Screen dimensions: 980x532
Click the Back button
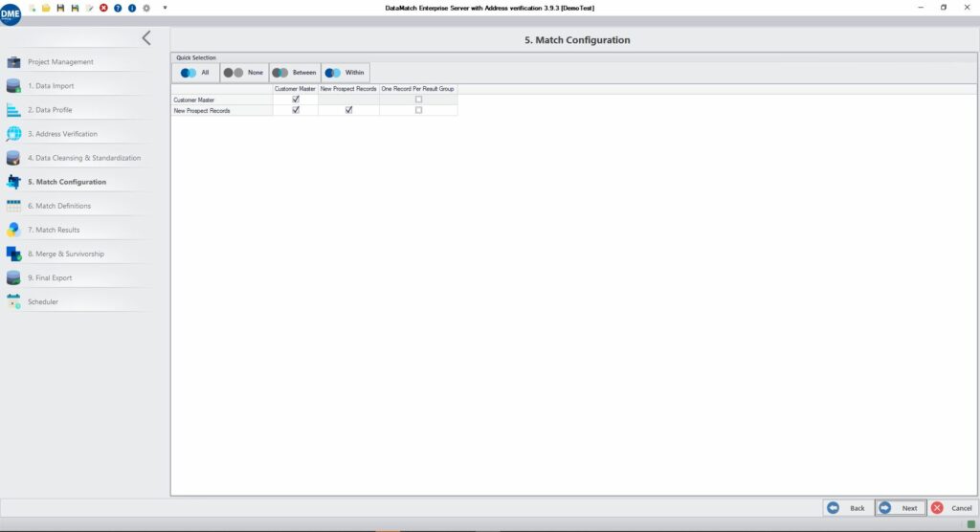pos(848,508)
